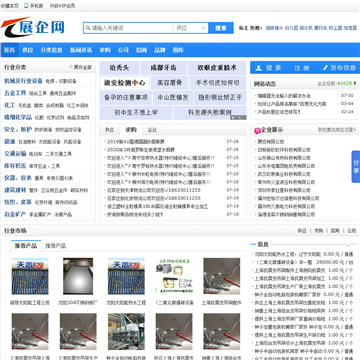Open 招商 in the blue nav bar
The height and width of the screenshot is (360, 360).
[x=141, y=50]
